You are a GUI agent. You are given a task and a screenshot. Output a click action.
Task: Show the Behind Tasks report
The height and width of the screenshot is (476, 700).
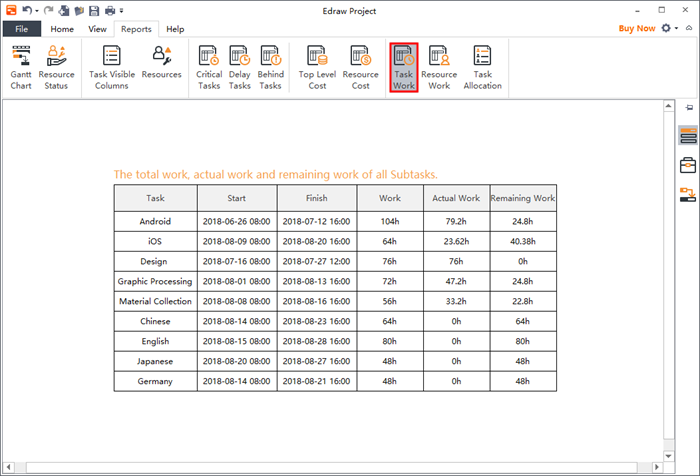(271, 67)
